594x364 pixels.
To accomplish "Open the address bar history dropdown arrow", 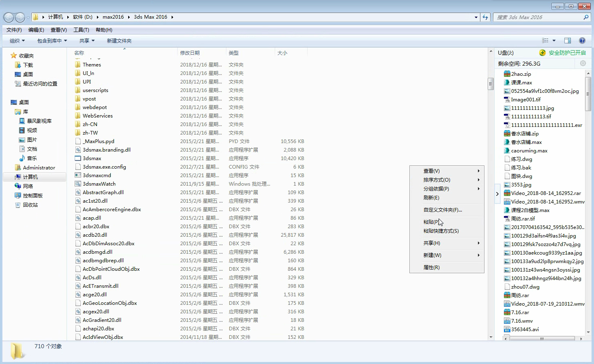I will (x=476, y=17).
